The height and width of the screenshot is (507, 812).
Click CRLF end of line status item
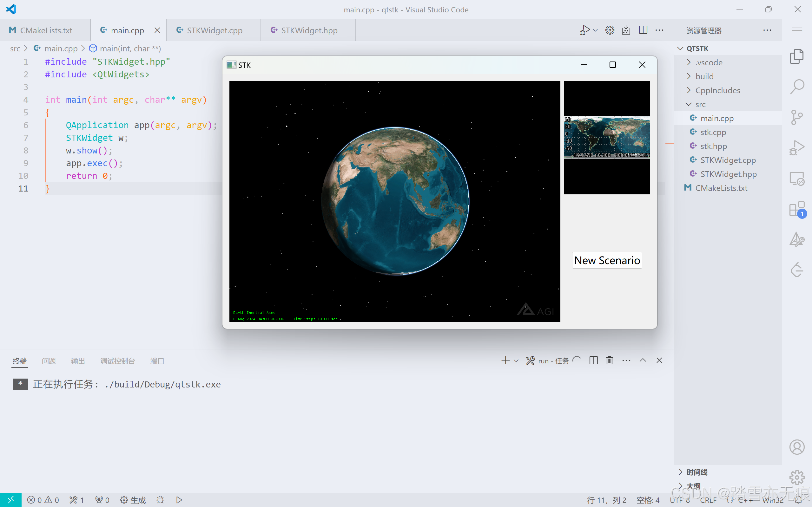point(708,500)
